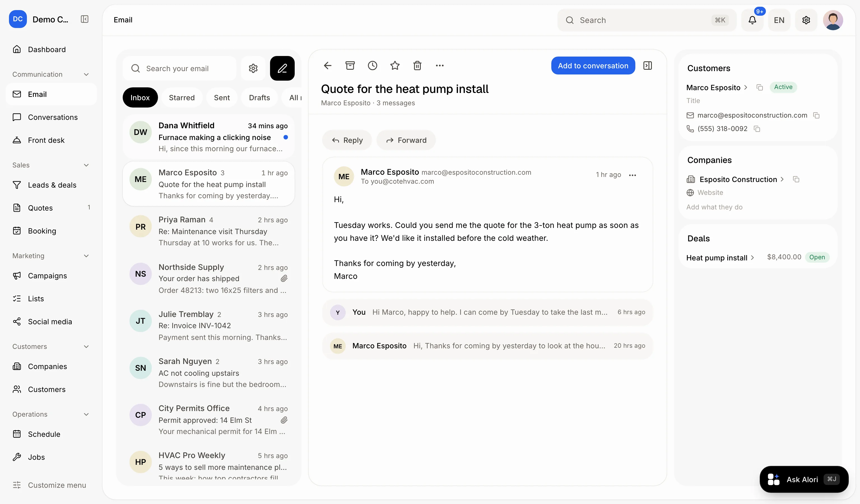860x504 pixels.
Task: Archive this email thread
Action: [350, 66]
